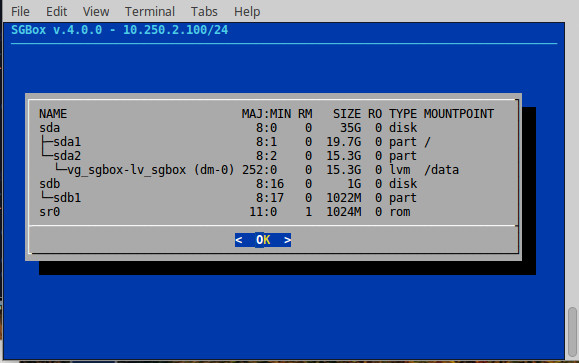The width and height of the screenshot is (579, 363).
Task: Click the sr0 rom device name
Action: 49,212
